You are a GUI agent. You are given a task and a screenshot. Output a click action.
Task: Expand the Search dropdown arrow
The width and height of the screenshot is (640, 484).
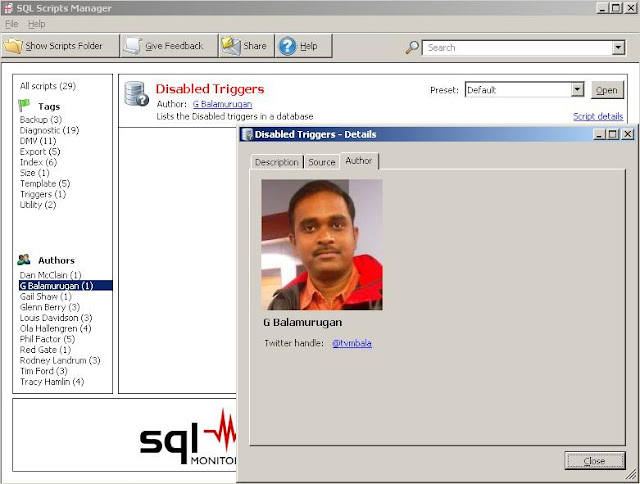(618, 48)
